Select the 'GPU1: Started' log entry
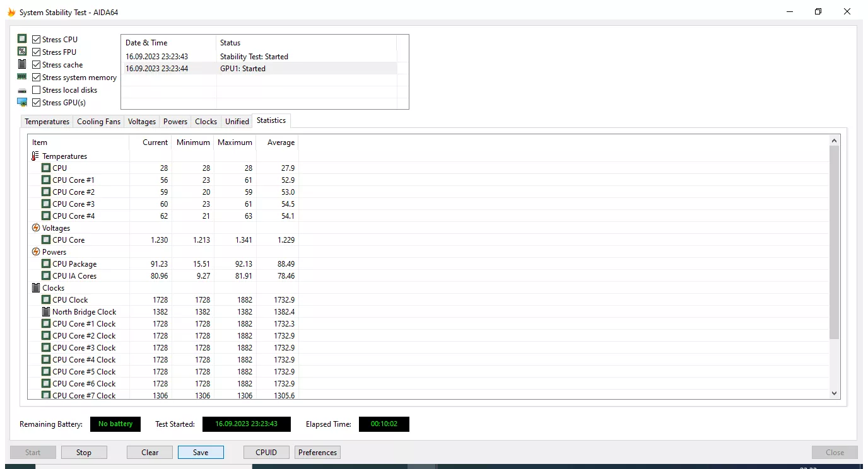 (x=259, y=69)
